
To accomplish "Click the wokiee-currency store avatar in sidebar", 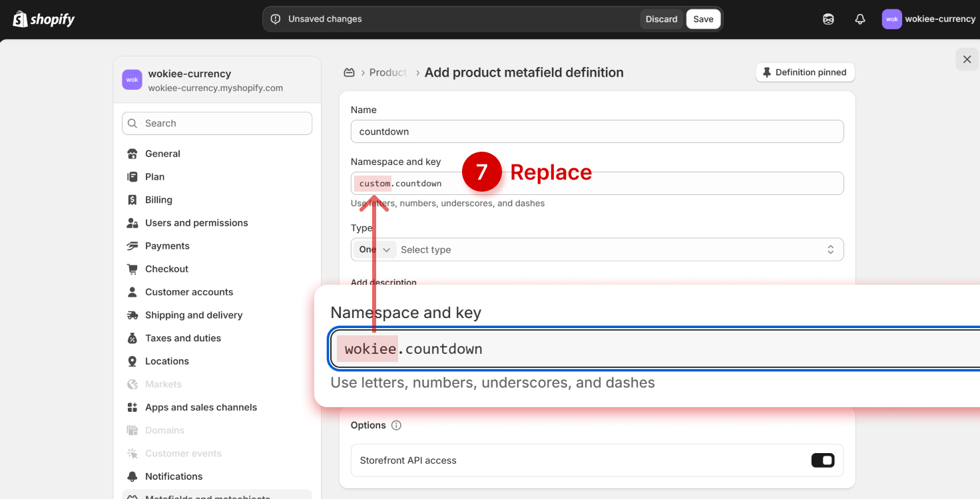I will [132, 80].
